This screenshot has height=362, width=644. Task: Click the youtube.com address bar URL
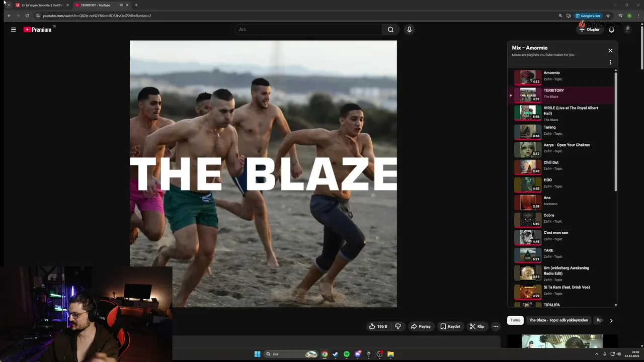[97, 16]
